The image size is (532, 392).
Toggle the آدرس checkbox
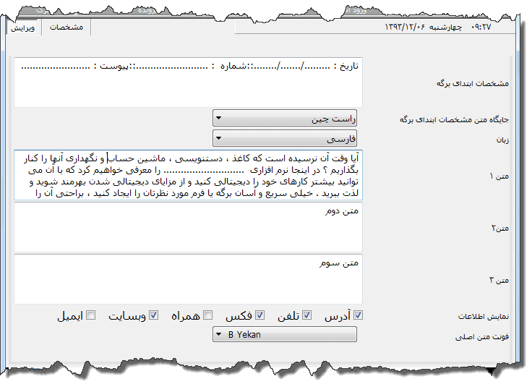tap(358, 315)
